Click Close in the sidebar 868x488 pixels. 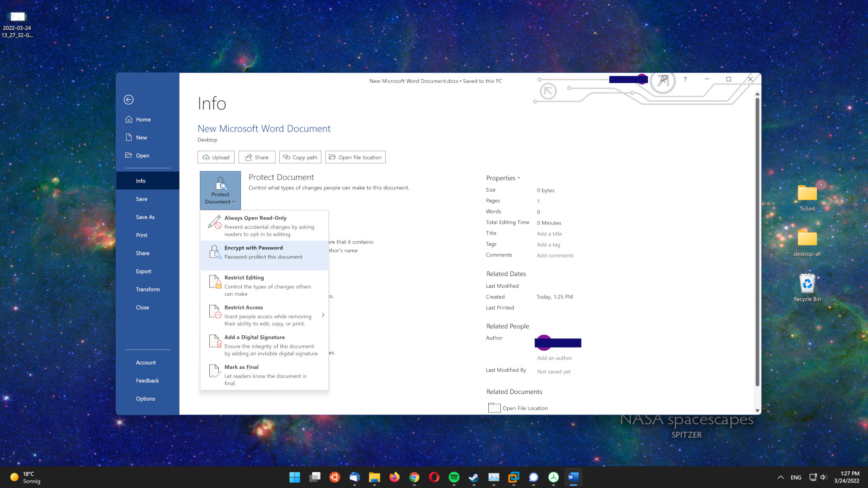pyautogui.click(x=147, y=307)
